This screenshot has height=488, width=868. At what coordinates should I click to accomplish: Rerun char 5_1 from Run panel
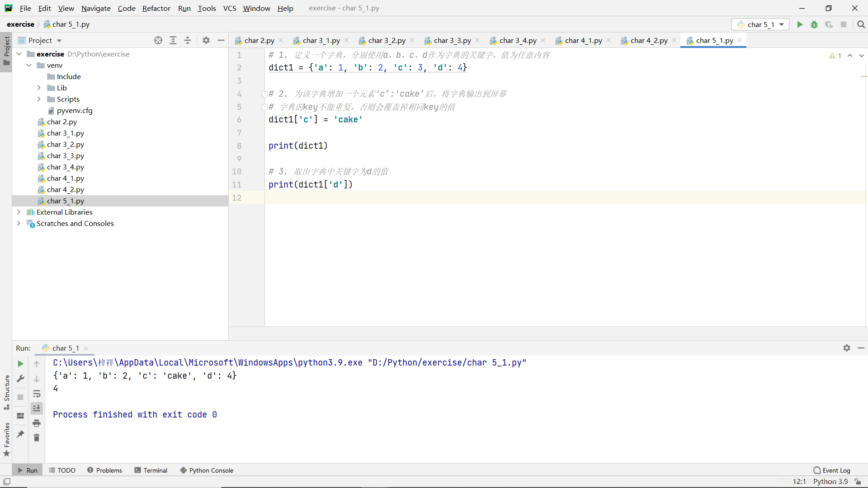tap(20, 364)
